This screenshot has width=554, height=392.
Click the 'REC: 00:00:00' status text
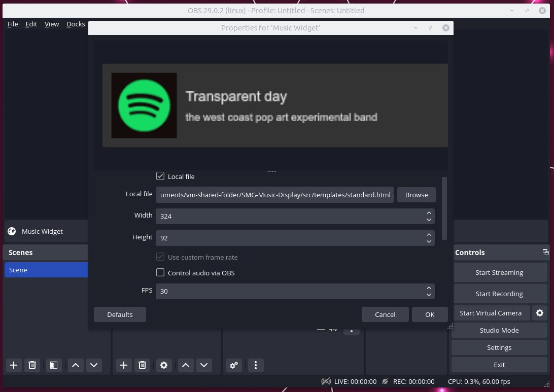(414, 381)
